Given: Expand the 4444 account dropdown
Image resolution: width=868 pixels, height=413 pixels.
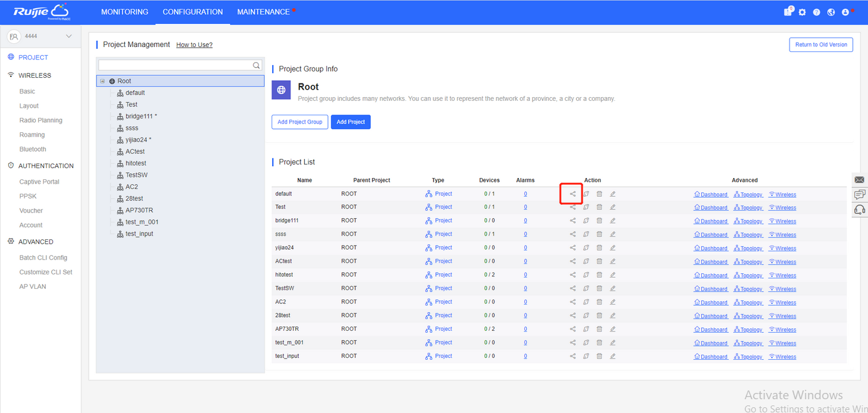Looking at the screenshot, I should (68, 36).
